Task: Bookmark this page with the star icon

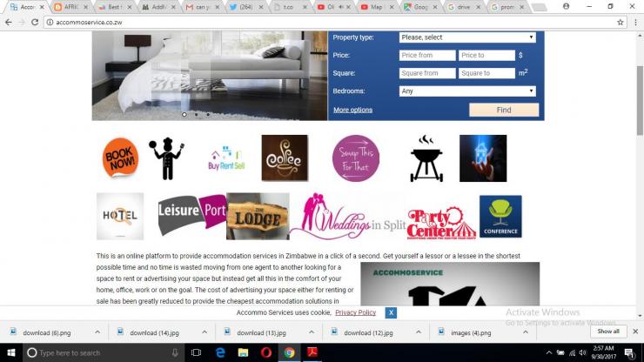Action: tap(621, 22)
